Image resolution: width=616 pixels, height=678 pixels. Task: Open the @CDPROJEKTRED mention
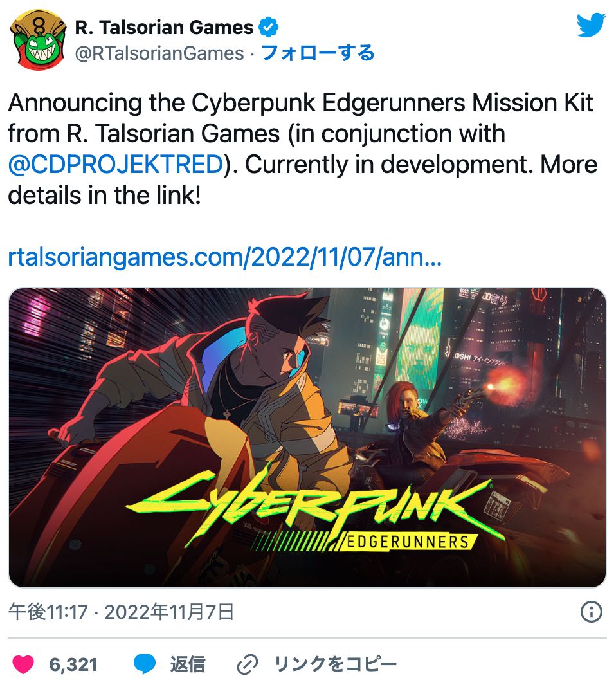point(115,165)
